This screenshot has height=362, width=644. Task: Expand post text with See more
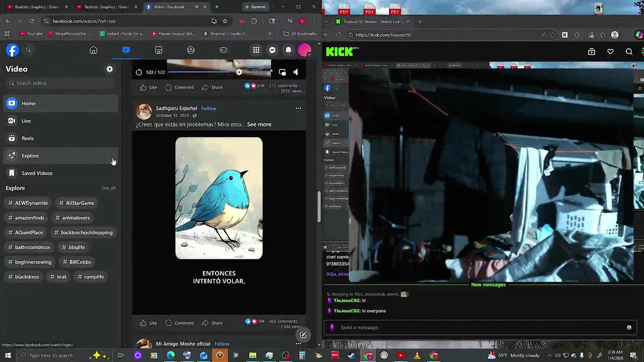(x=259, y=124)
